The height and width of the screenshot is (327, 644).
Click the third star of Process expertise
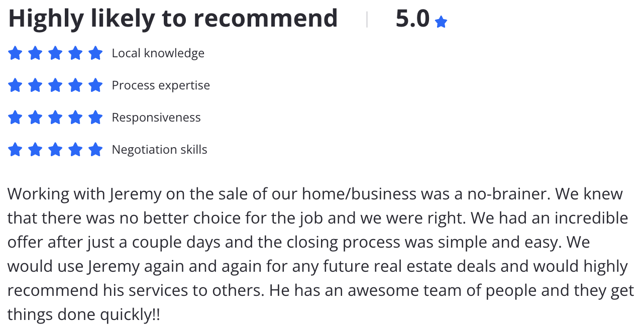pos(55,85)
